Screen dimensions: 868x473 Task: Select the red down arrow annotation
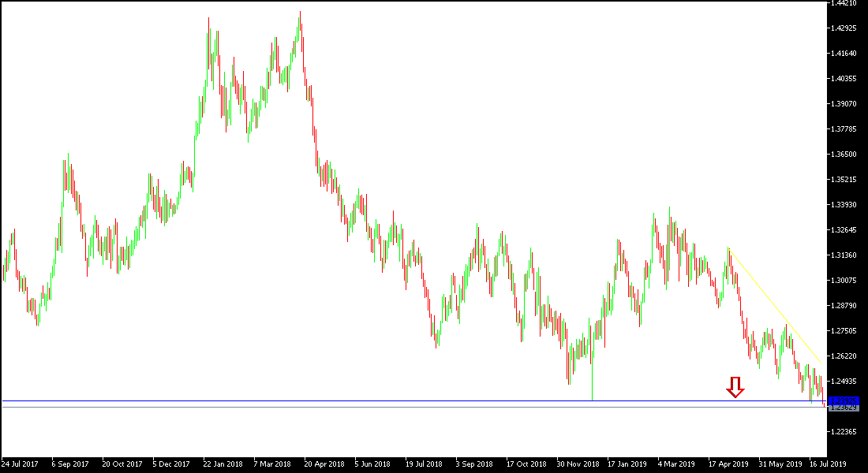coord(736,387)
